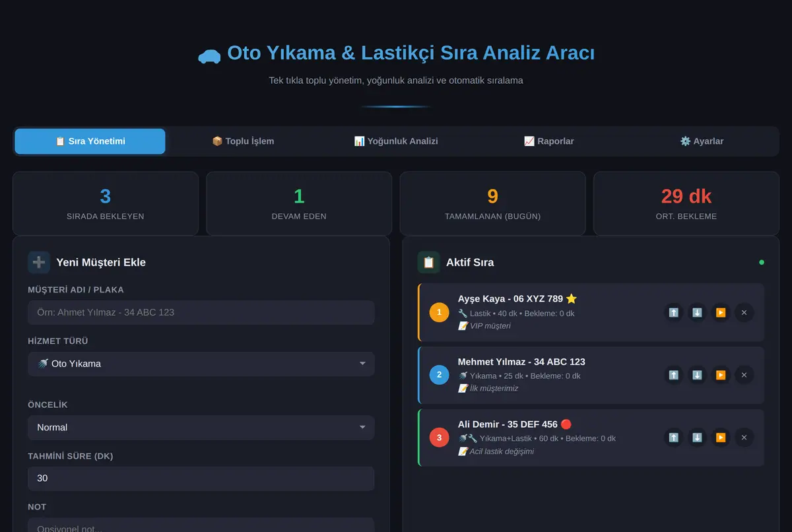Start service for Ayşe Kaya

(x=721, y=313)
